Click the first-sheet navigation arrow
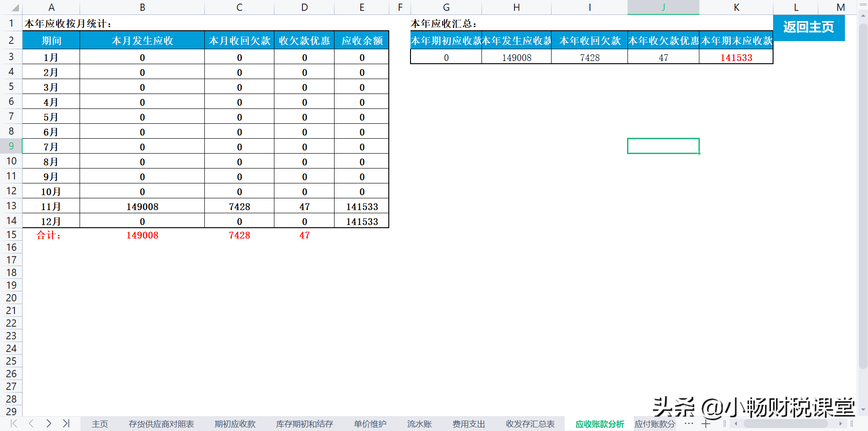 13,424
